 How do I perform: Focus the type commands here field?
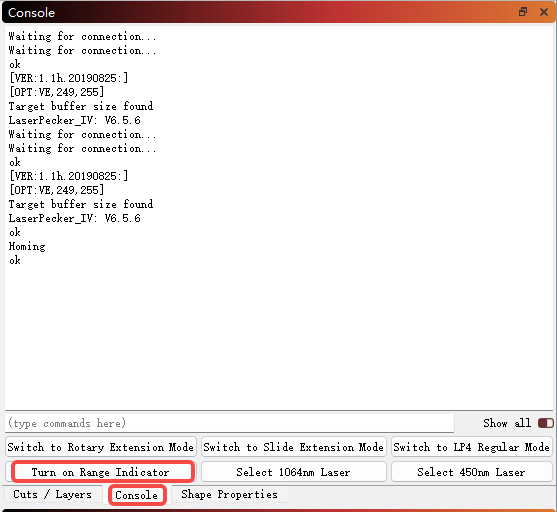(229, 423)
